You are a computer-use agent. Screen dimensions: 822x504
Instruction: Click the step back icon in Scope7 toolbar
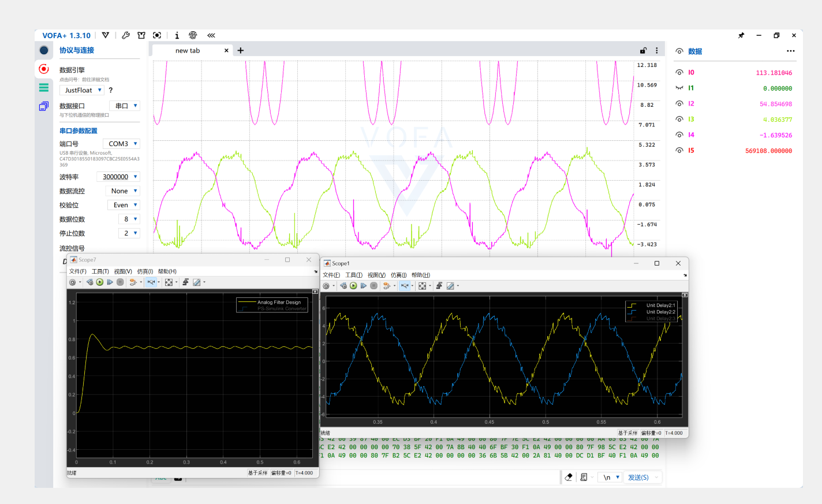[89, 282]
